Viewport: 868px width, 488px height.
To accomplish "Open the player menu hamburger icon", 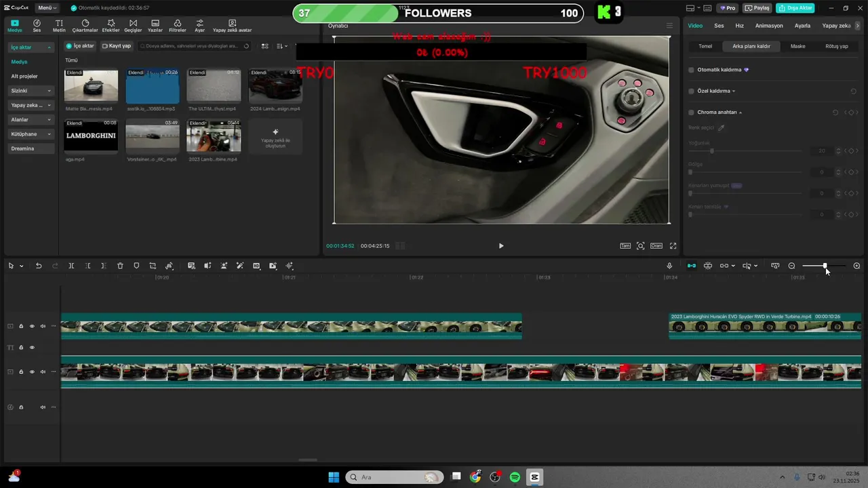I will 669,26.
